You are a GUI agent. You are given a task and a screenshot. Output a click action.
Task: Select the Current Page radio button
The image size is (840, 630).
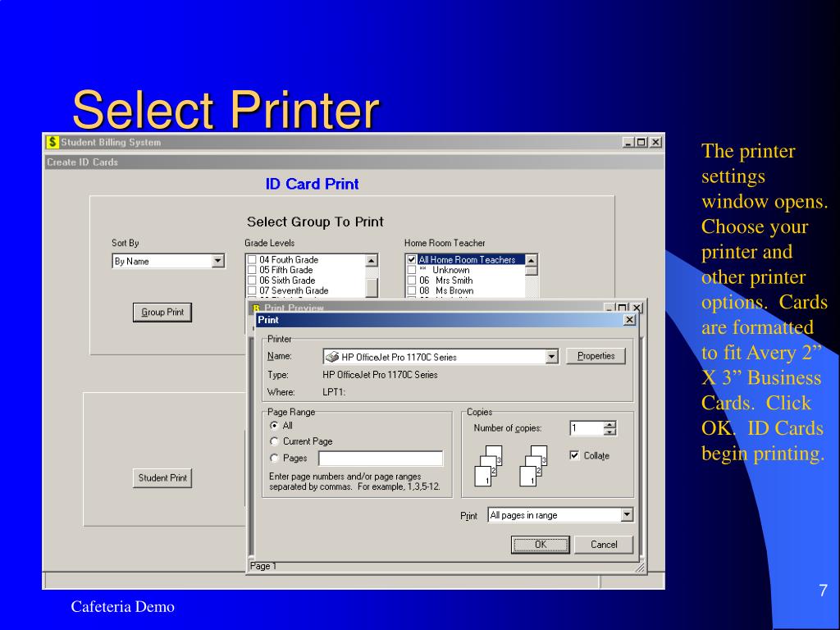[274, 441]
